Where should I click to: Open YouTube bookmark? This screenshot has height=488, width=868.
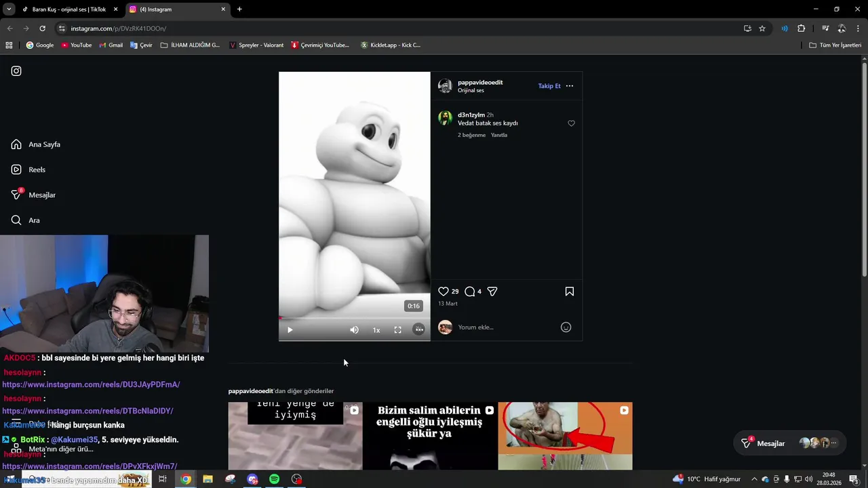pyautogui.click(x=77, y=45)
